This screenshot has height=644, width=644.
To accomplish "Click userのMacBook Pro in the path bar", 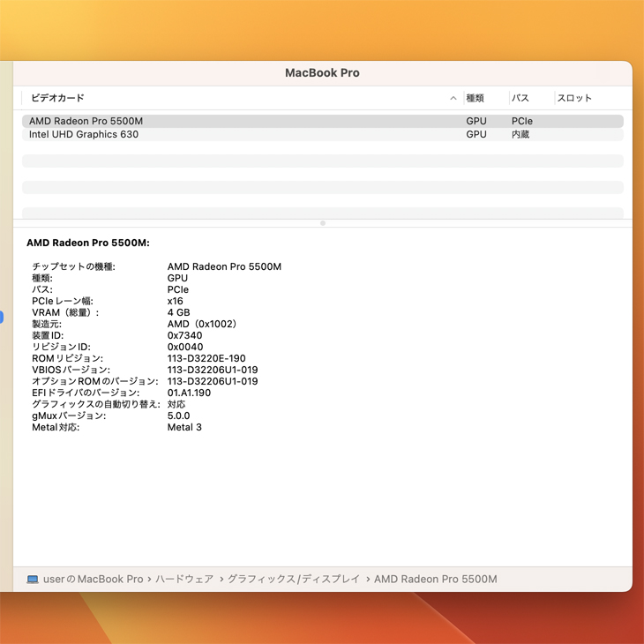I will (93, 580).
